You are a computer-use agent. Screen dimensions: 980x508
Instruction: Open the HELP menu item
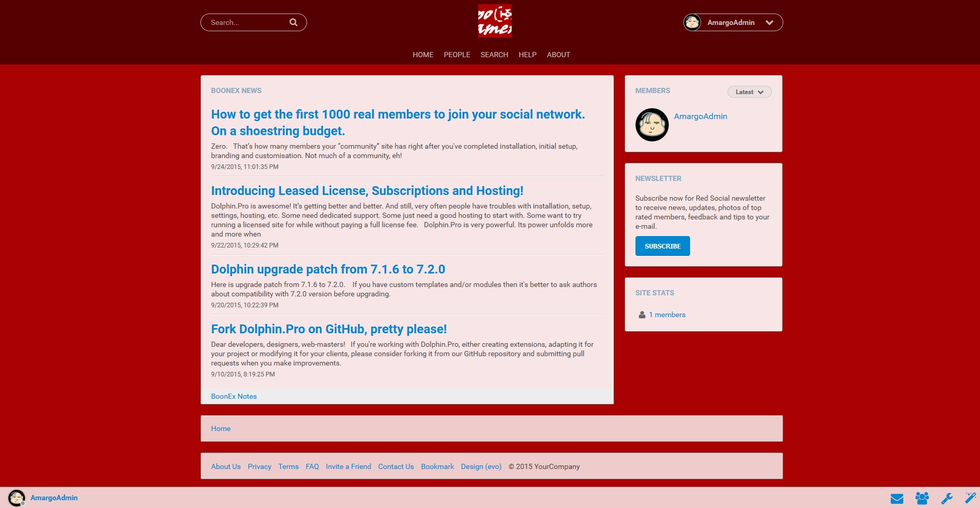point(527,55)
